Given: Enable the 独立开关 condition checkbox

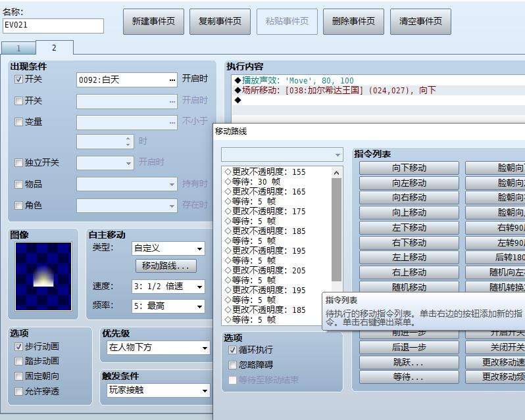Looking at the screenshot, I should [x=18, y=163].
